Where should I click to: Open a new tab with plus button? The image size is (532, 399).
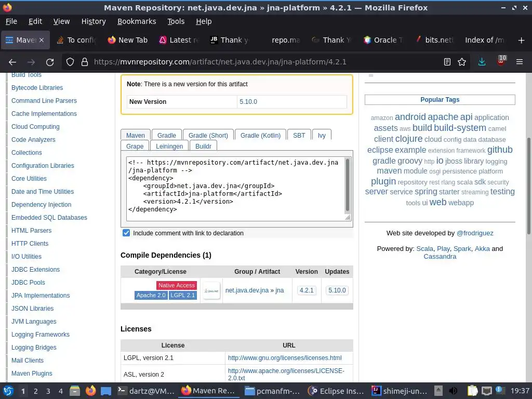[522, 41]
